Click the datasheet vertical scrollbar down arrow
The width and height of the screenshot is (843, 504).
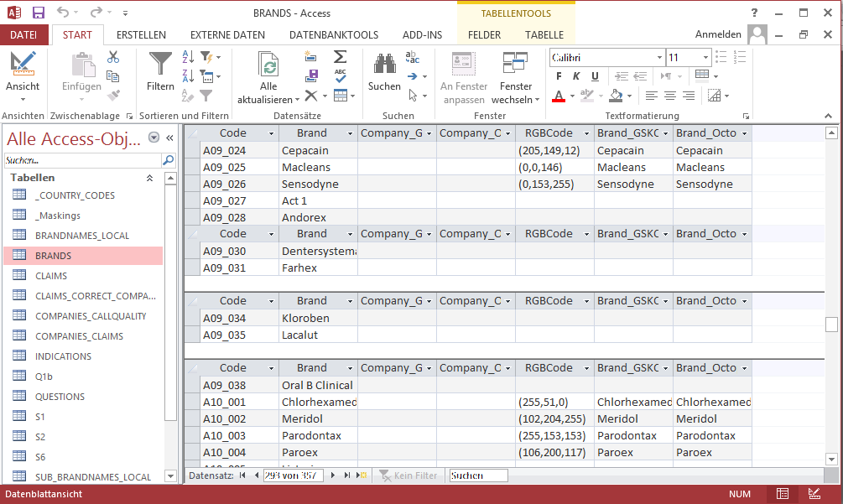(831, 460)
